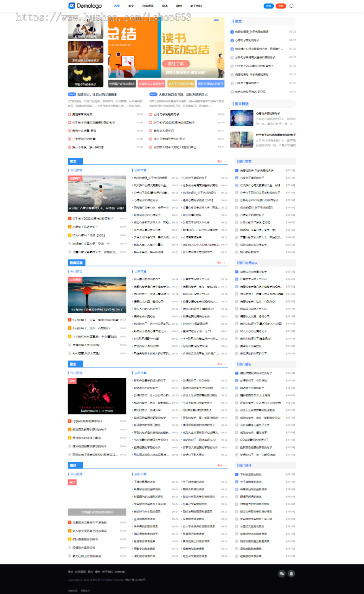Go to 经典语录 in the top navigation

tap(148, 6)
